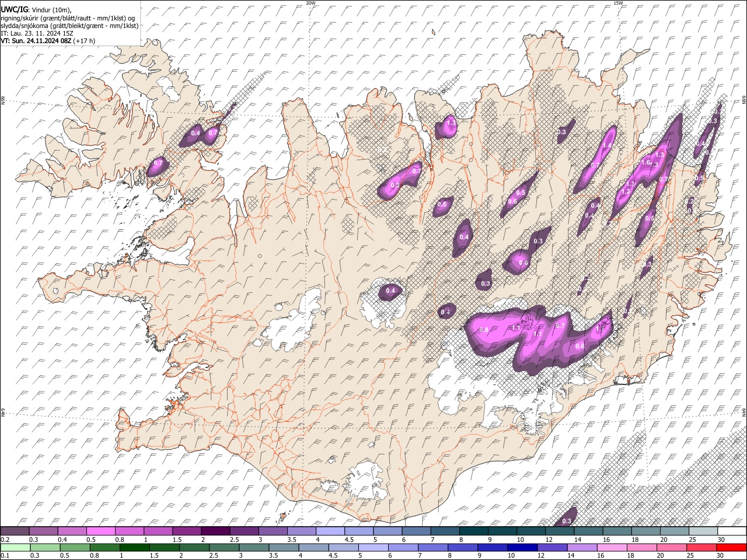The height and width of the screenshot is (560, 747).
Task: Click the '0.1' label in the lower legend
Action: [5, 555]
